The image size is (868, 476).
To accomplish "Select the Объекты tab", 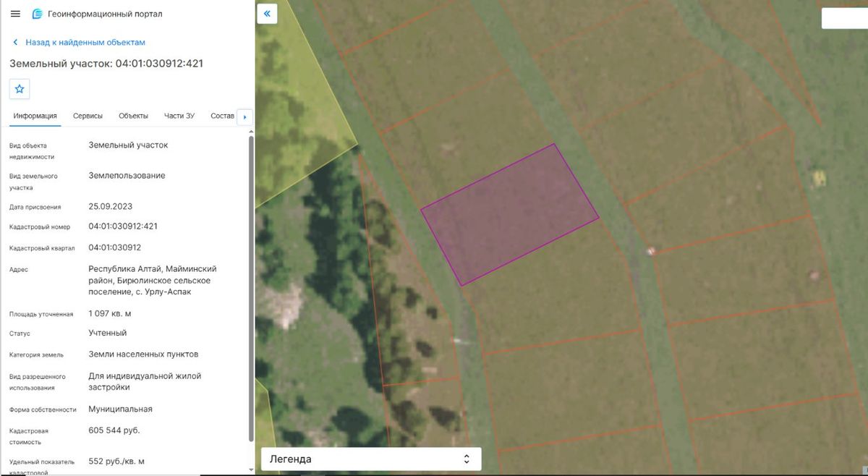I will 133,116.
